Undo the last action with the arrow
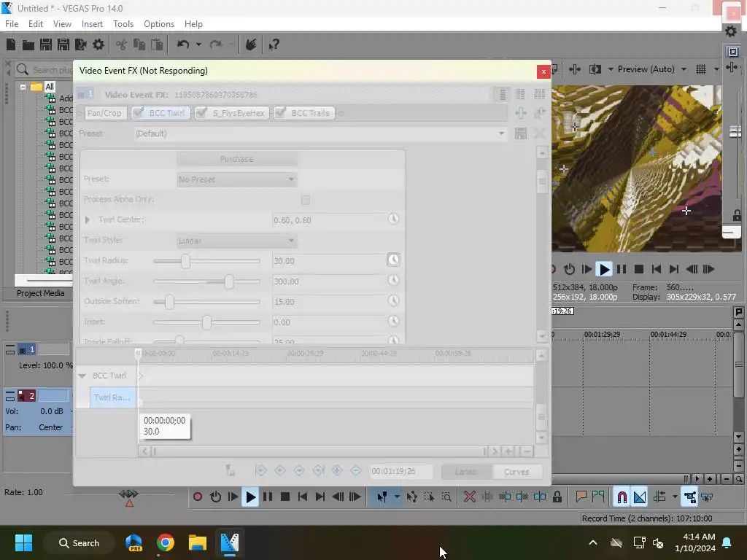The image size is (747, 560). 183,44
